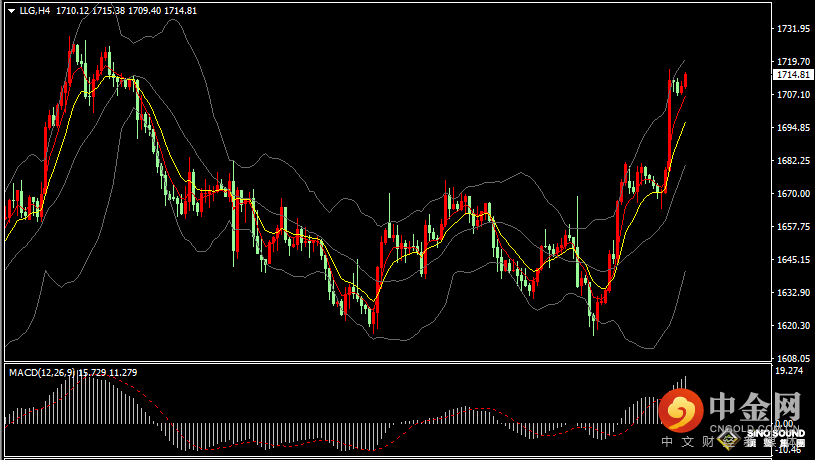
Task: Click the close value 1714.81 in header
Action: click(x=180, y=11)
